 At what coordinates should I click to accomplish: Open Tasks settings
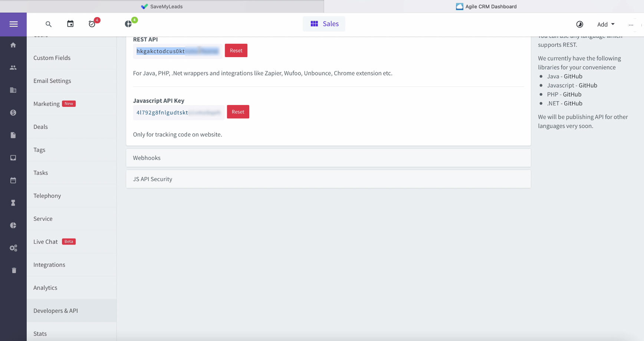click(72, 173)
